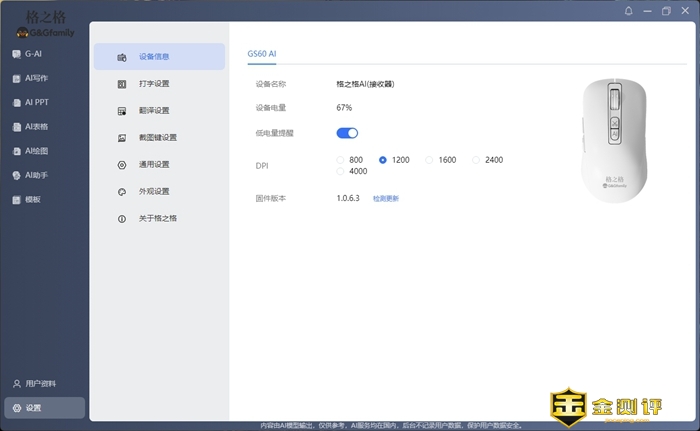Toggle the 低电量提醒 low battery switch
This screenshot has width=700, height=431.
click(x=347, y=133)
